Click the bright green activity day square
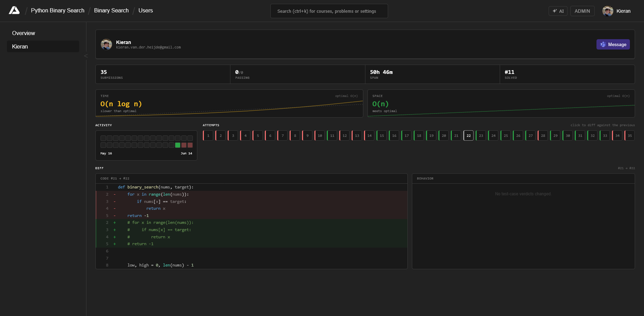The height and width of the screenshot is (316, 644). coord(178,145)
